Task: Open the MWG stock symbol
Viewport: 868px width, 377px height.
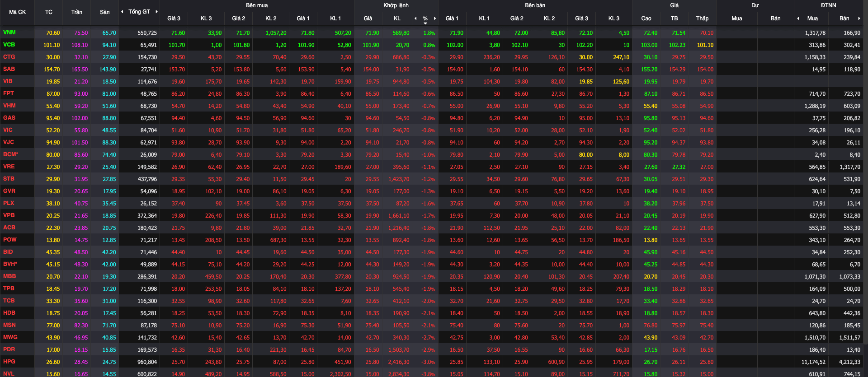Action: pos(10,337)
